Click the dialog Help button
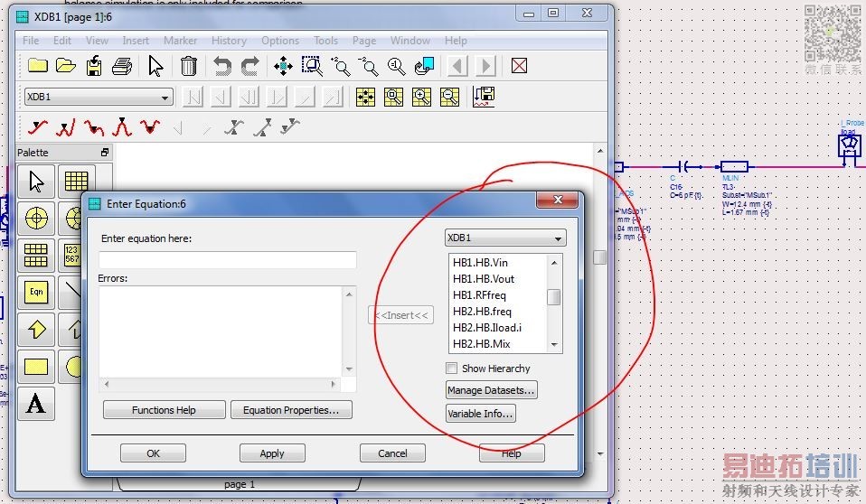866x504 pixels. (512, 453)
